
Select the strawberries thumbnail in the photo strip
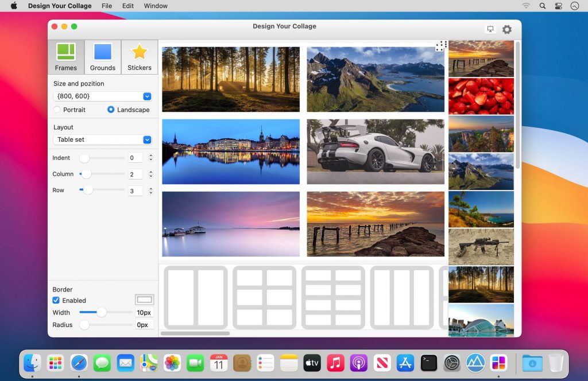tap(481, 96)
